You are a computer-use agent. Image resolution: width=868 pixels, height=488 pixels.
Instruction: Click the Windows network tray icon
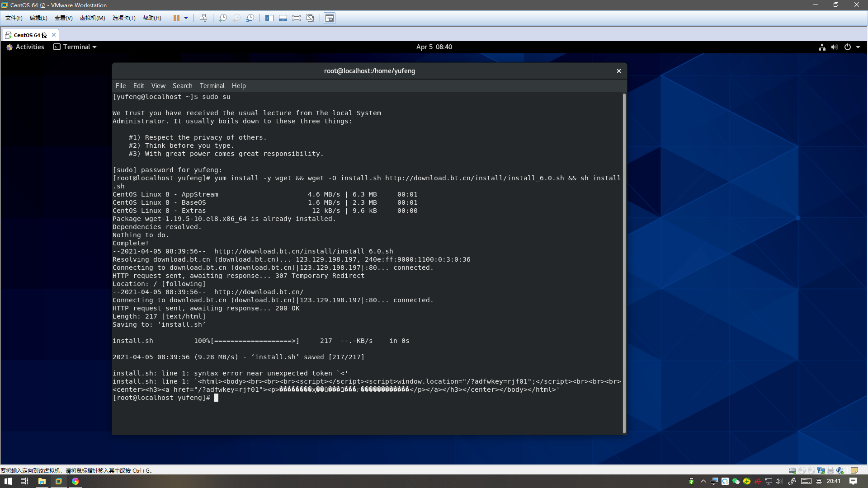coord(769,481)
